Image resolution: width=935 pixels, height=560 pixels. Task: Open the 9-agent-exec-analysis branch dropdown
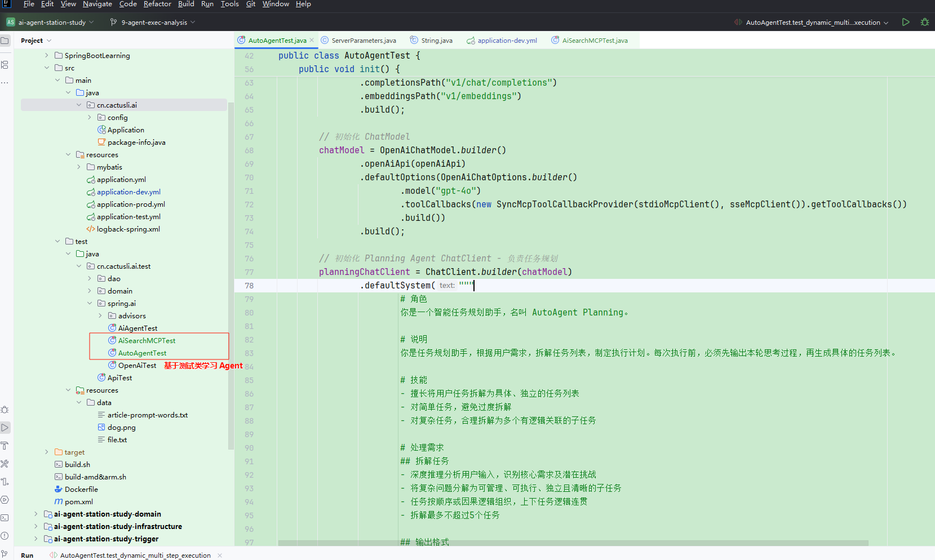(154, 23)
